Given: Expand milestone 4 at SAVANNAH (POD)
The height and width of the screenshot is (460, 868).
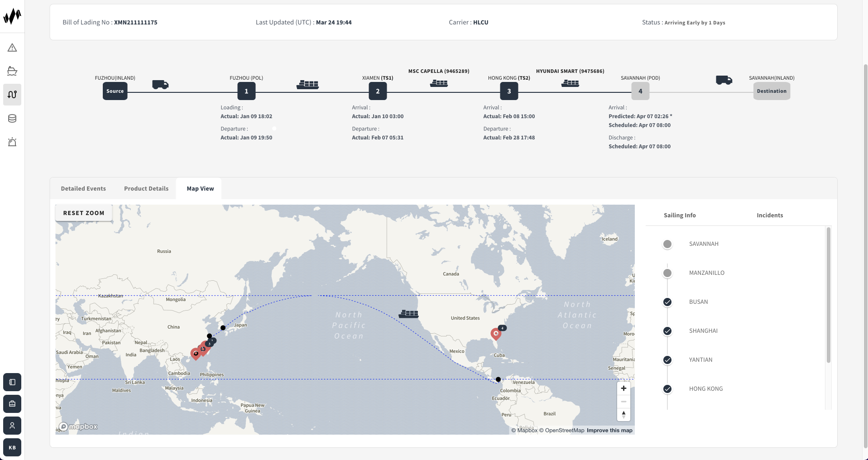Looking at the screenshot, I should click(x=640, y=91).
